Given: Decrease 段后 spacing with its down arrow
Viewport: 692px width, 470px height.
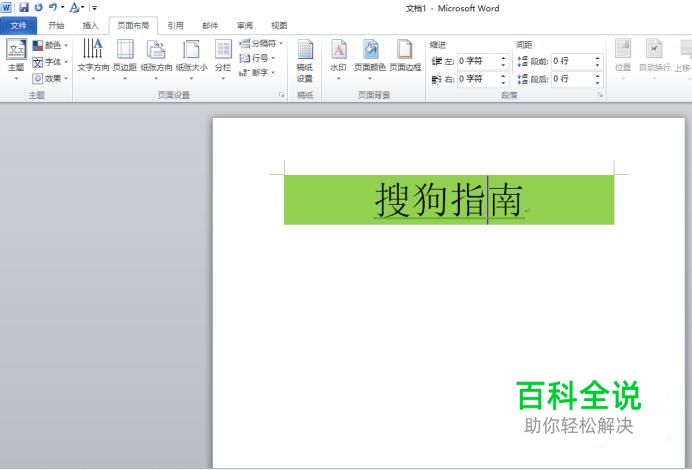Looking at the screenshot, I should pyautogui.click(x=598, y=83).
